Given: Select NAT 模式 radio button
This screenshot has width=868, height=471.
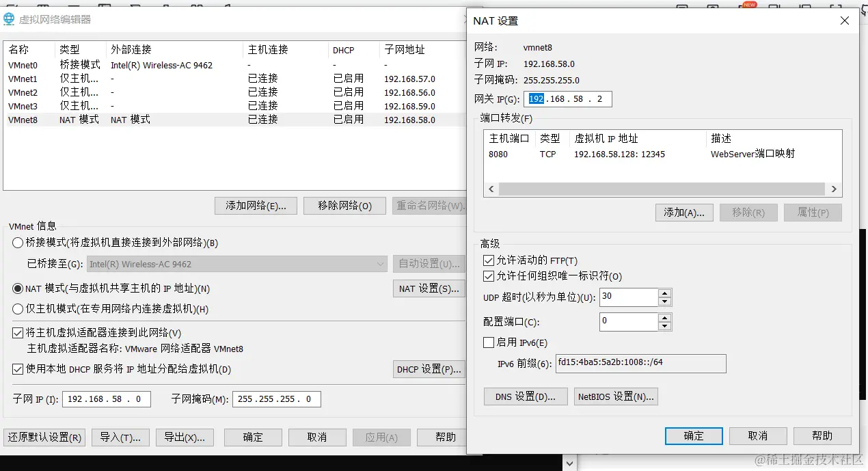Looking at the screenshot, I should (18, 288).
